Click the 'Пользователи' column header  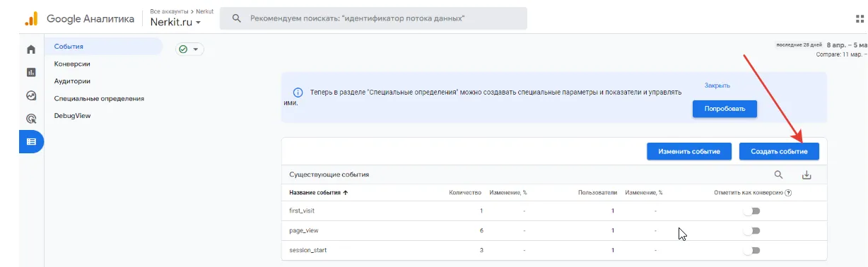click(597, 192)
